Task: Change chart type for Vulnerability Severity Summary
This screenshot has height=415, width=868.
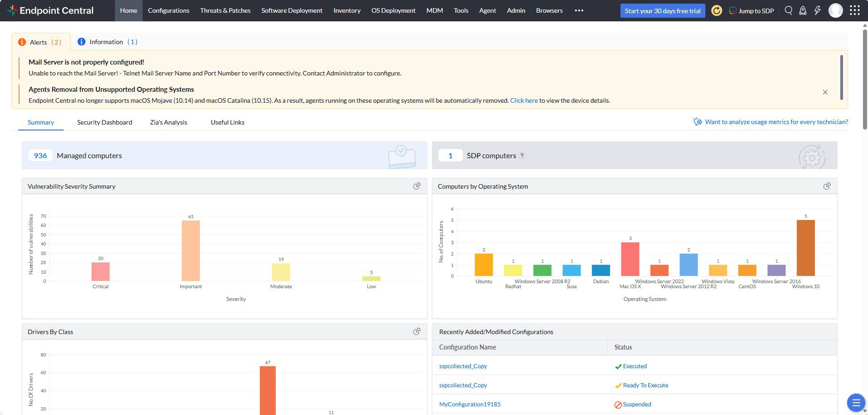Action: click(x=417, y=186)
